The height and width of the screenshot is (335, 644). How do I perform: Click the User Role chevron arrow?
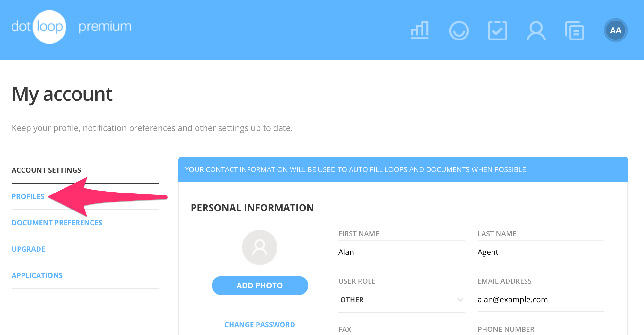click(460, 300)
